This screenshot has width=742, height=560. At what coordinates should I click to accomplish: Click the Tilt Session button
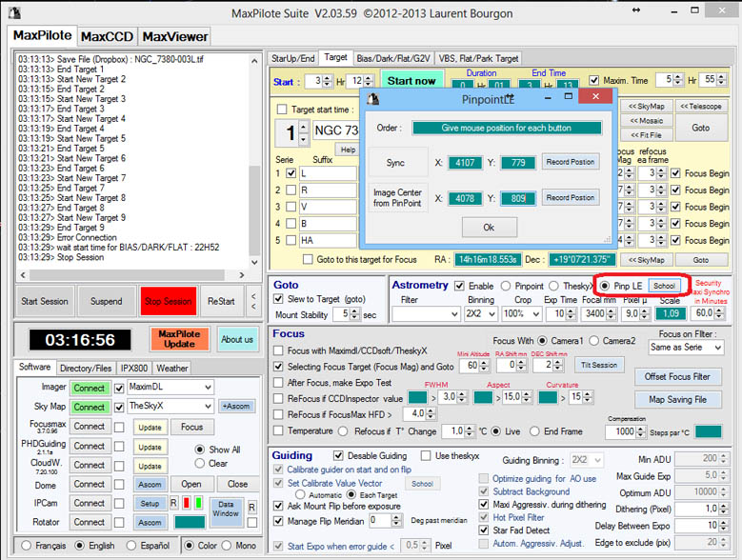(599, 365)
